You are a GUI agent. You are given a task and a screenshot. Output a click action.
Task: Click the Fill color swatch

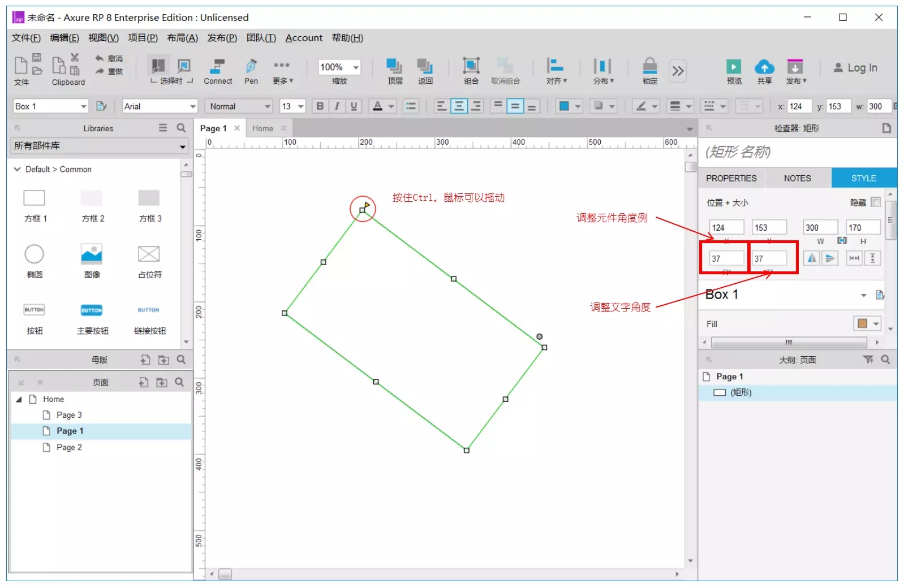coord(862,323)
